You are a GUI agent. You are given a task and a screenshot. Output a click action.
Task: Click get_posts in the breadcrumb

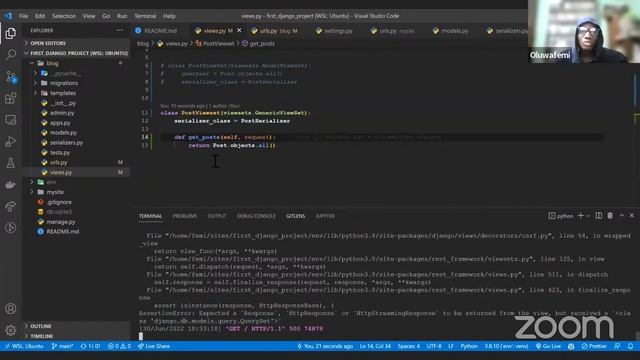click(262, 43)
